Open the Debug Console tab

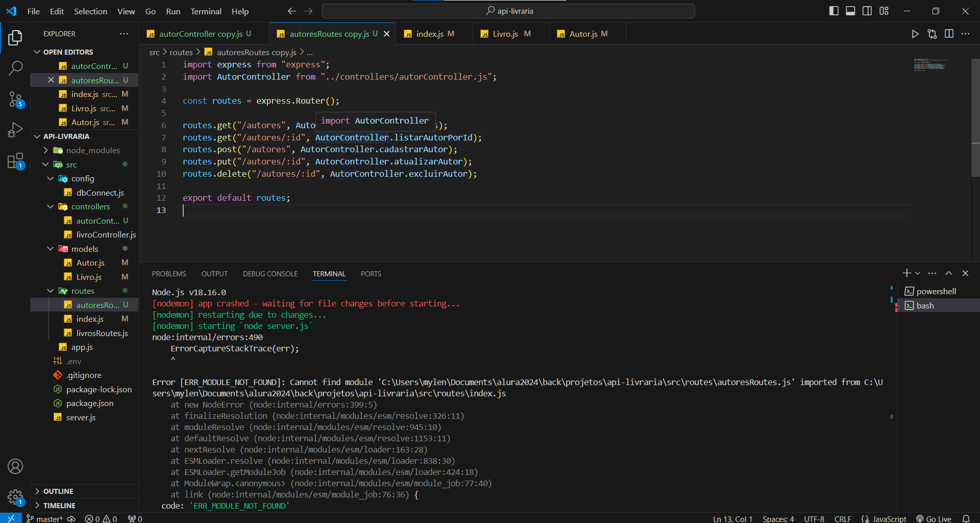pos(270,274)
